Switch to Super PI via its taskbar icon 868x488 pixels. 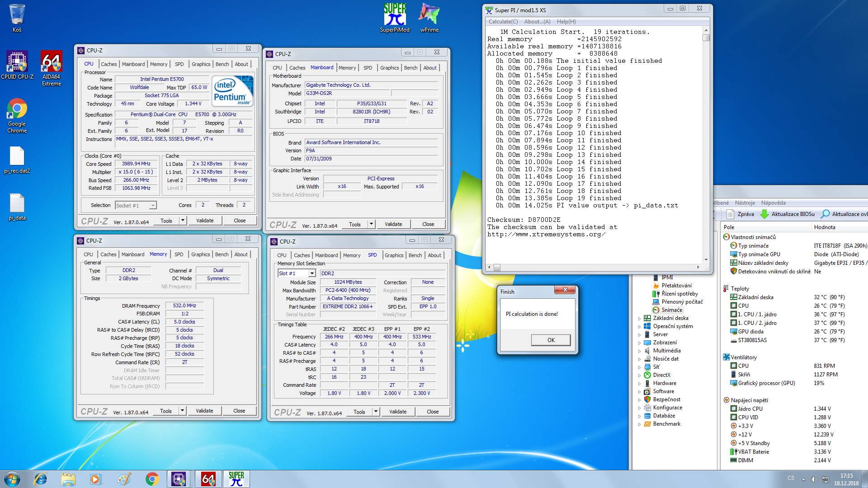point(236,479)
